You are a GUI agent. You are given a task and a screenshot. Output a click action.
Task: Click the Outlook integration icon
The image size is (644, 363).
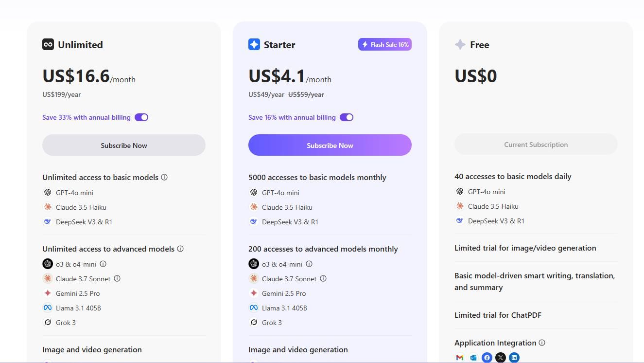coord(473,358)
